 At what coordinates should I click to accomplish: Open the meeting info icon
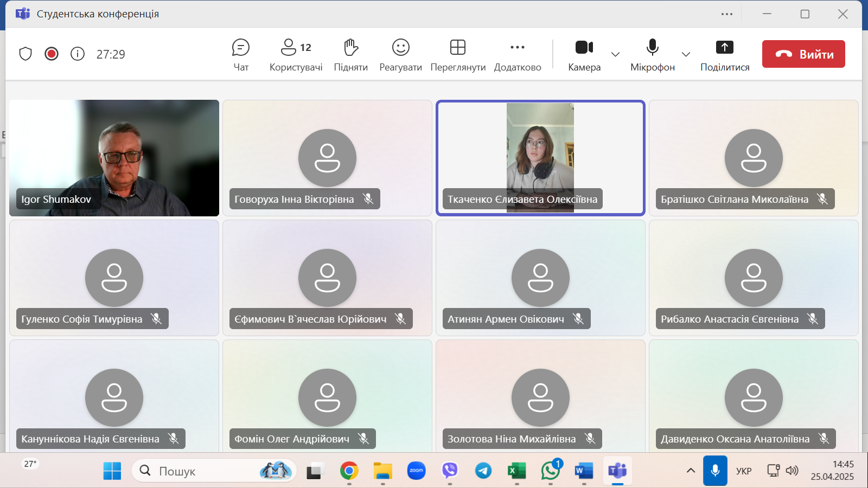pyautogui.click(x=78, y=54)
